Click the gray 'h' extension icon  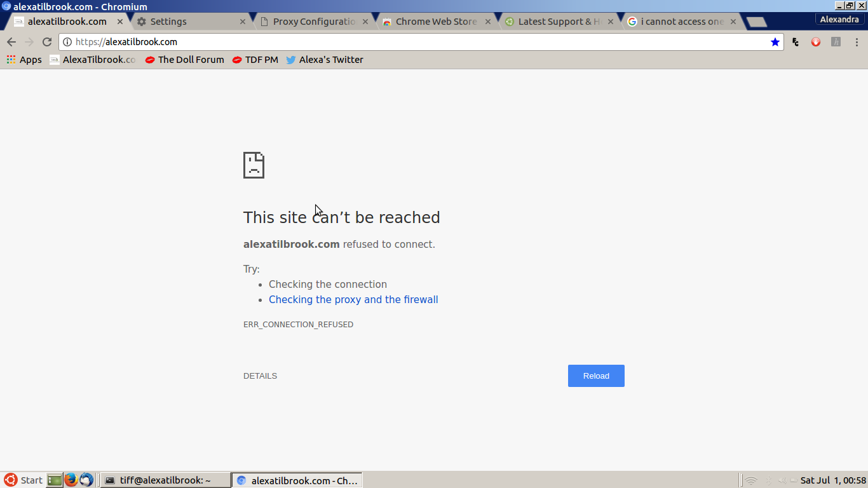click(x=836, y=42)
